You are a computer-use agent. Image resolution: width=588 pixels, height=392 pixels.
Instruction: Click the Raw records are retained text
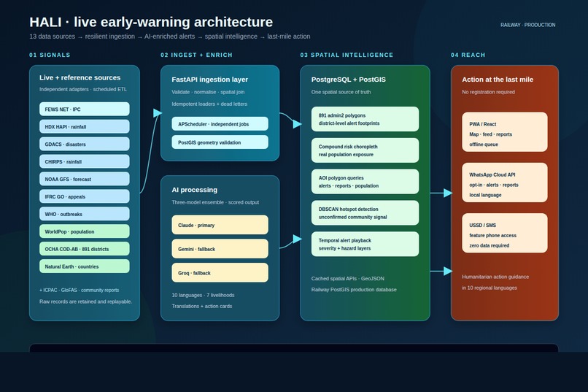85,301
